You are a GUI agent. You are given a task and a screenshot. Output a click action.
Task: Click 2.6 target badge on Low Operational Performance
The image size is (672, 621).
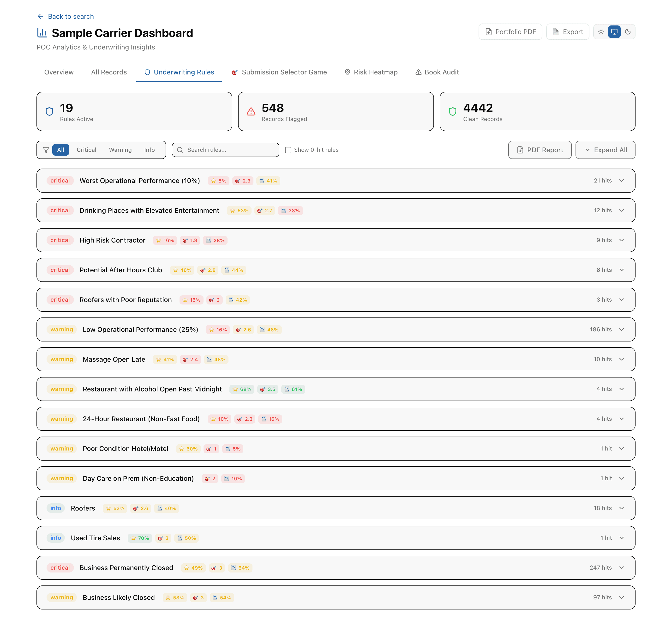(x=243, y=330)
